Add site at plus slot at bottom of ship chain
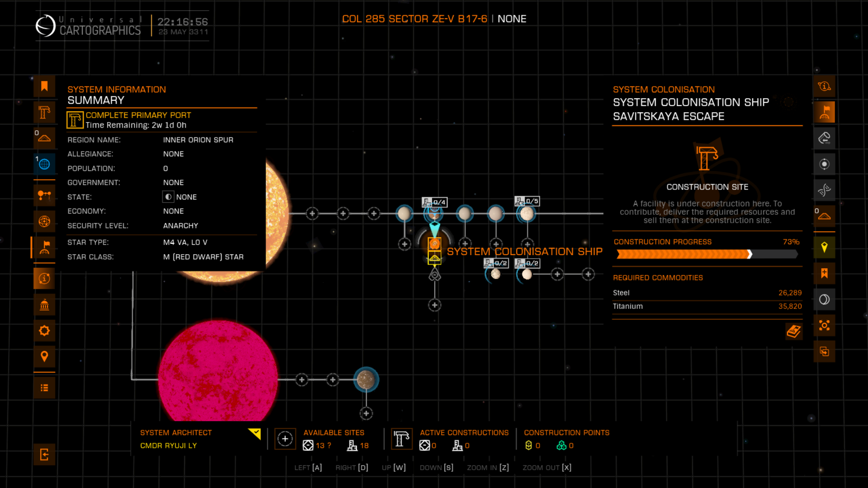This screenshot has width=868, height=488. (434, 305)
